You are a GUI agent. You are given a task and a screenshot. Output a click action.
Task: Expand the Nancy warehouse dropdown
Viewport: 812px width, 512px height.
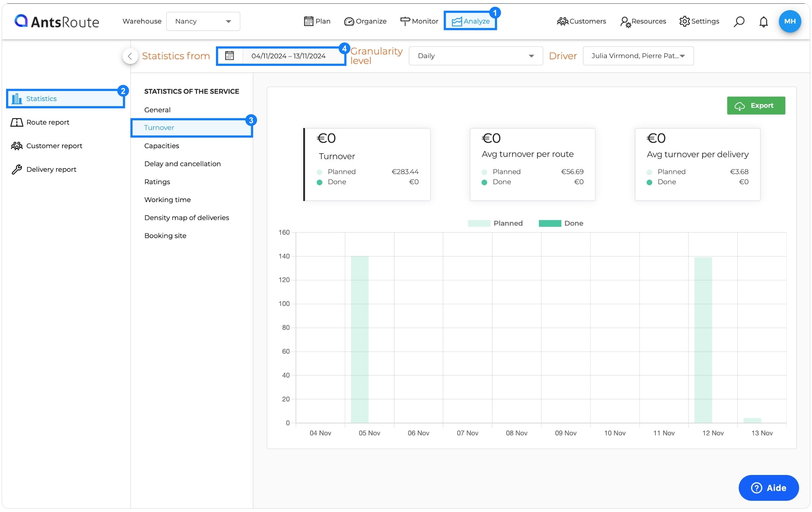[203, 21]
